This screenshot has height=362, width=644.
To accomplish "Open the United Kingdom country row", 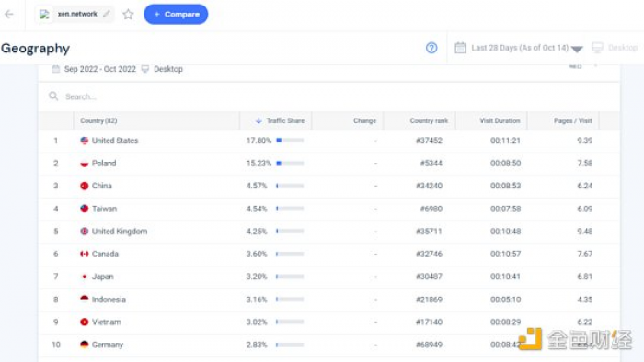I will 329,232.
